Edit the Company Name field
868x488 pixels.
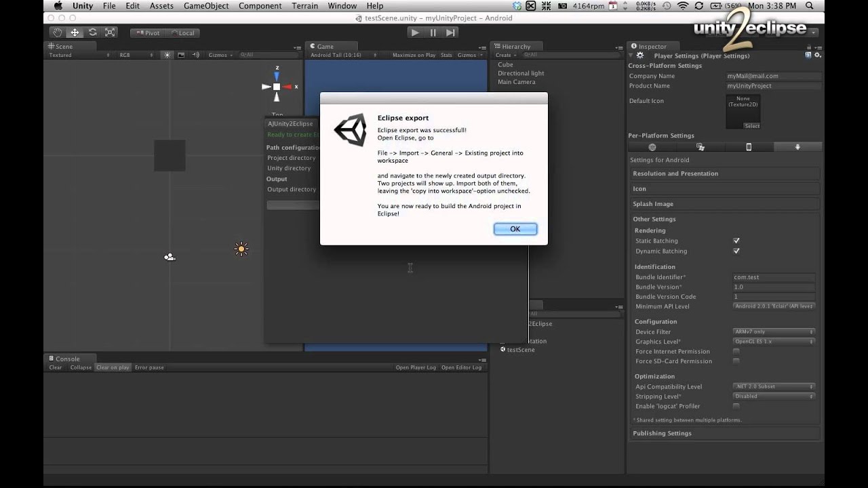pyautogui.click(x=774, y=76)
